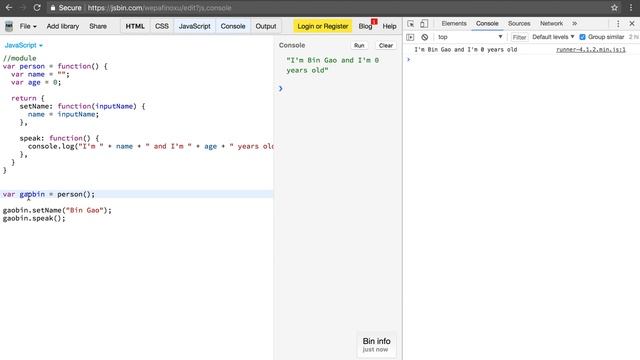Go back with browser back arrow
This screenshot has width=640, height=360.
pos(9,8)
